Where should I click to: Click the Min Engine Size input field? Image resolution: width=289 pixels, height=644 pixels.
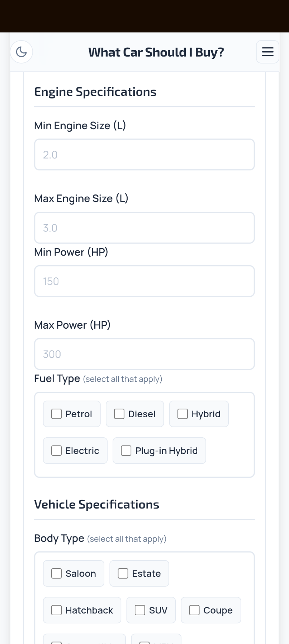click(144, 154)
